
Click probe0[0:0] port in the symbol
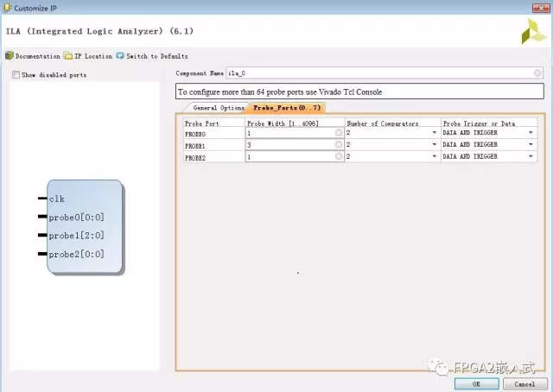click(77, 217)
